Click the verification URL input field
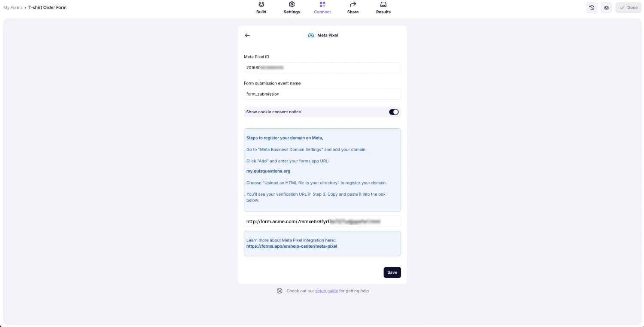 322,221
